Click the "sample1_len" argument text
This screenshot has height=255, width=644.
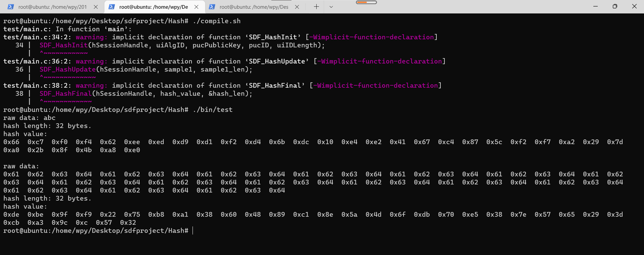click(x=223, y=69)
